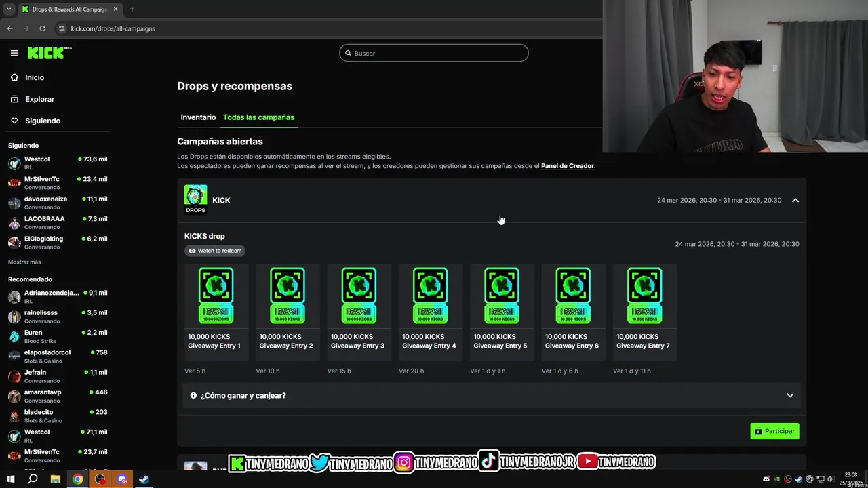View site information icon in address bar
The height and width of the screenshot is (488, 868).
62,28
